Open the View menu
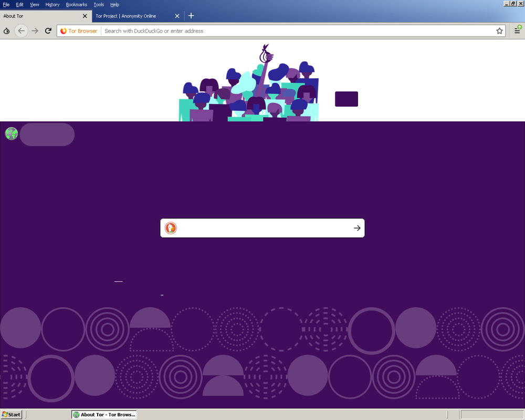 point(35,5)
